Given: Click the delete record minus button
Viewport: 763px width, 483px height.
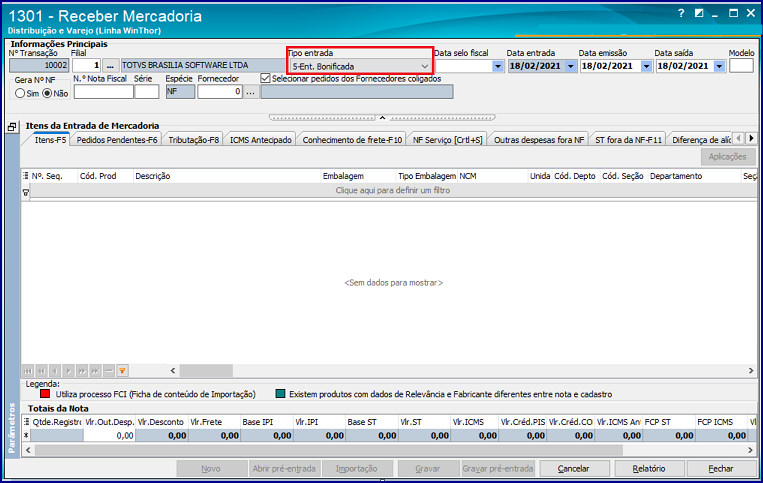Looking at the screenshot, I should [109, 371].
